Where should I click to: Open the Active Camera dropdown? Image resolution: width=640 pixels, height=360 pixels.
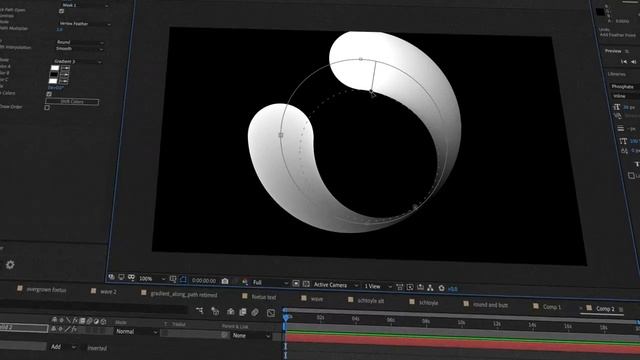pos(336,285)
